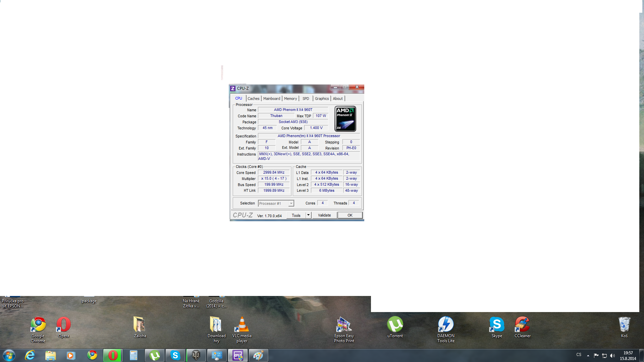Open the CS language indicator
644x362 pixels.
[579, 355]
